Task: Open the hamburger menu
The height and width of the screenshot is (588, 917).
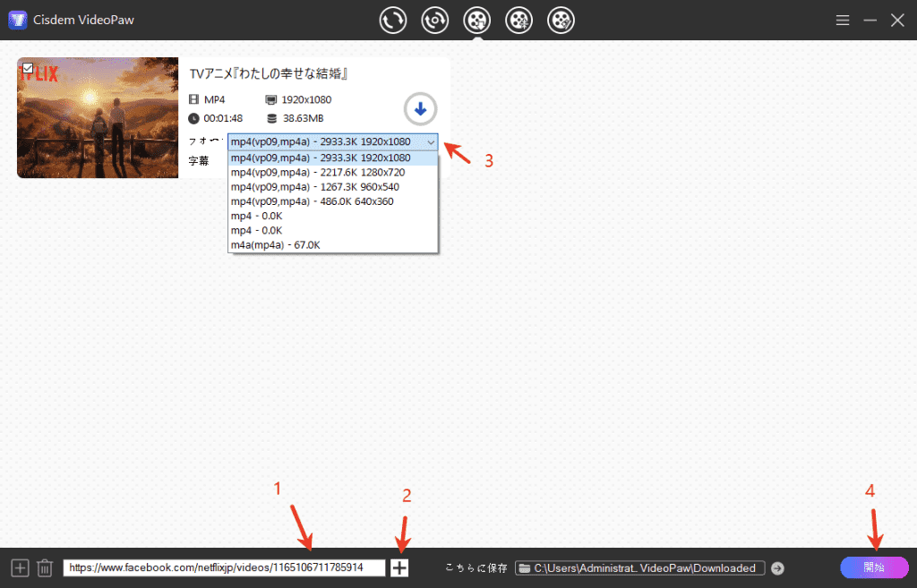Action: pos(842,21)
